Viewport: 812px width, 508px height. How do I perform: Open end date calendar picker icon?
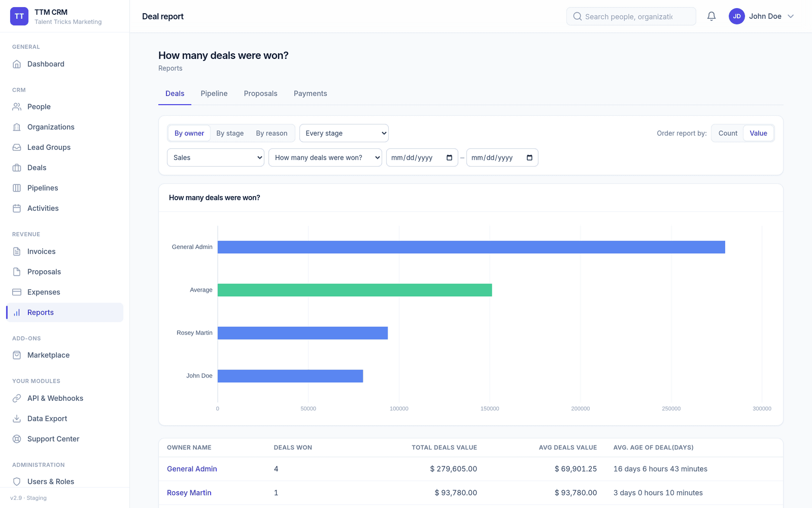529,157
